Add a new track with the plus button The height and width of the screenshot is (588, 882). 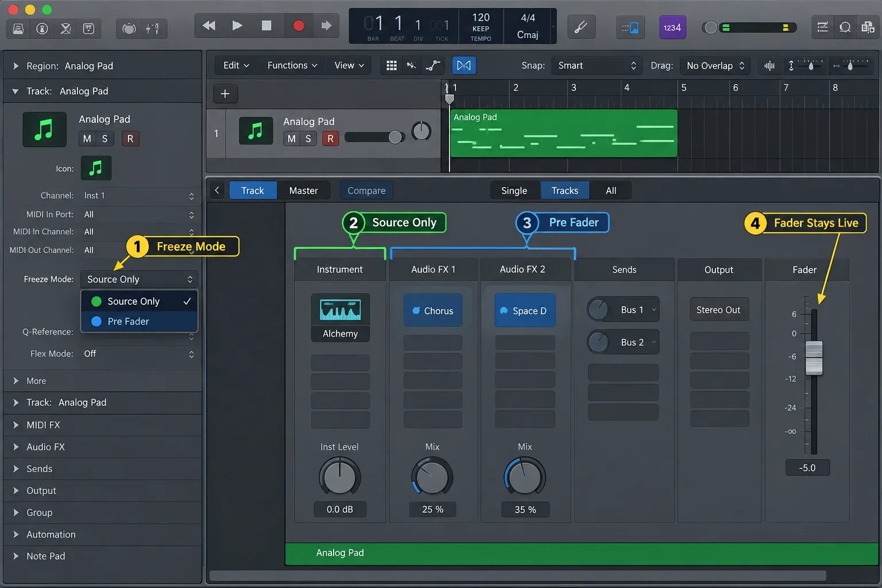225,94
